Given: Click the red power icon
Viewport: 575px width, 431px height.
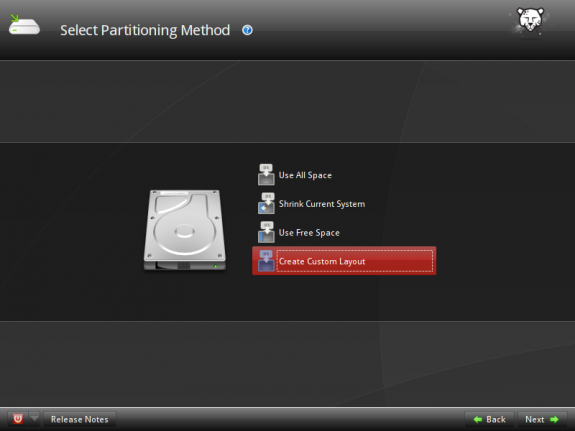Looking at the screenshot, I should [x=18, y=419].
